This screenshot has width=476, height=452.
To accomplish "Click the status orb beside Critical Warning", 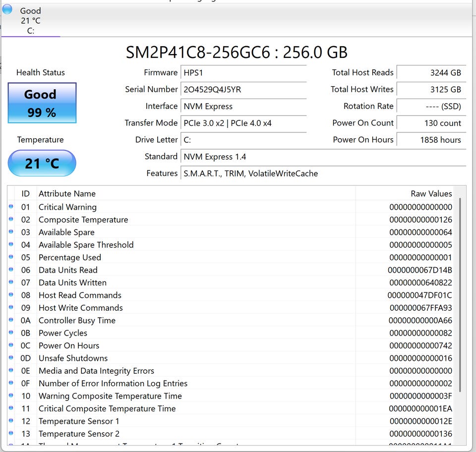I will [x=11, y=207].
